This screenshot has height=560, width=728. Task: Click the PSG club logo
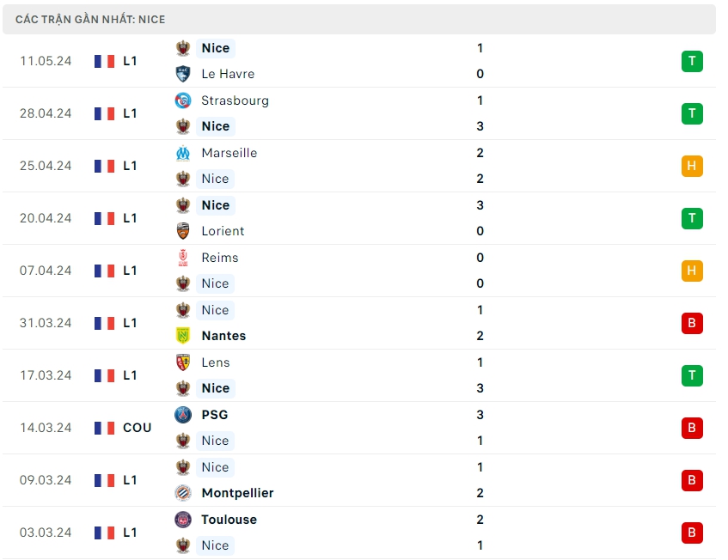click(183, 415)
